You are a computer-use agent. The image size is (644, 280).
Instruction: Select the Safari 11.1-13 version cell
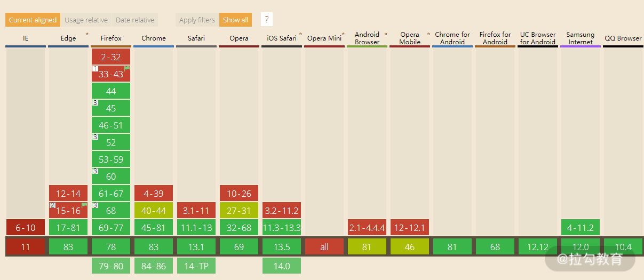(x=196, y=228)
